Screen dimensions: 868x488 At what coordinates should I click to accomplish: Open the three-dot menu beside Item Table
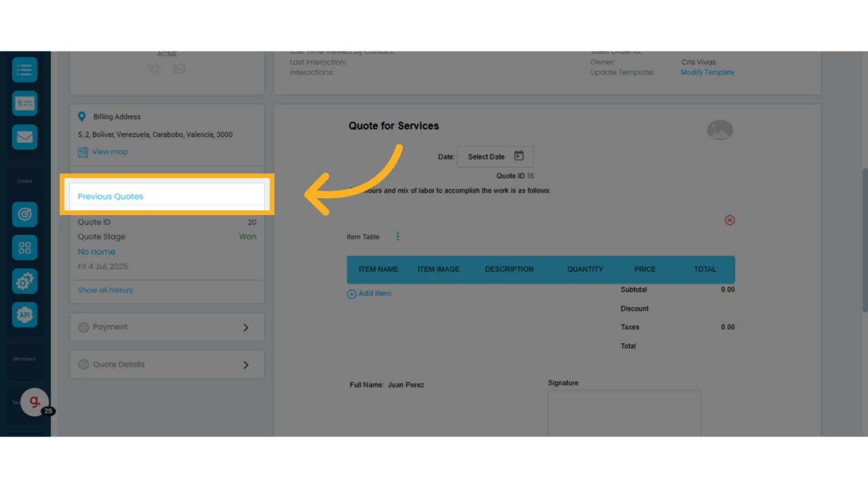coord(398,237)
